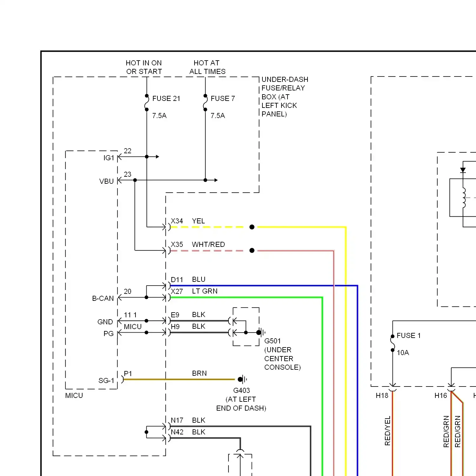Click the E9 connector label
The width and height of the screenshot is (476, 476).
(175, 315)
